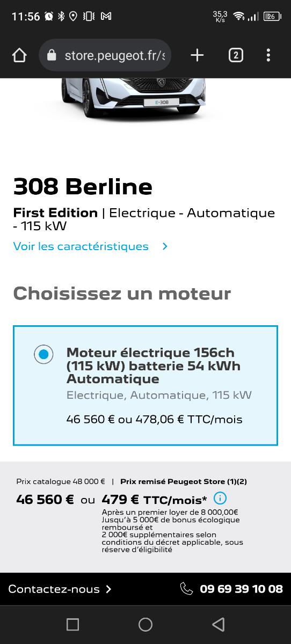291x644 pixels.
Task: Expand the Contactez-nous chevron arrow
Action: [x=108, y=589]
